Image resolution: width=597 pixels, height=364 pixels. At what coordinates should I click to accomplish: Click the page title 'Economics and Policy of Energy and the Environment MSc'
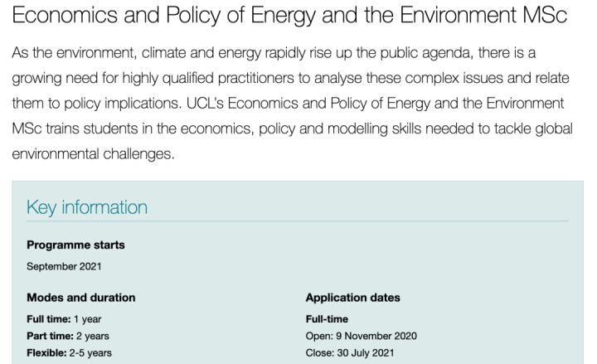tap(289, 15)
